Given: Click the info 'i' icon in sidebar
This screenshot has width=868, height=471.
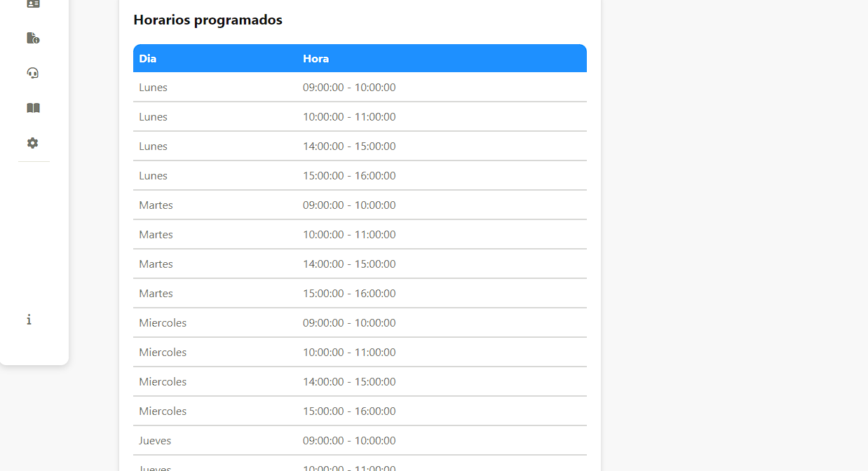Looking at the screenshot, I should pyautogui.click(x=29, y=320).
